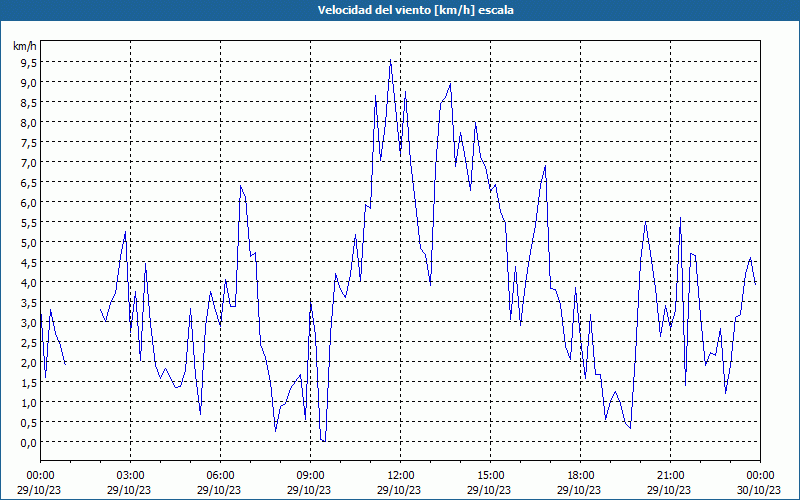Click the '06:00' time axis label
The width and height of the screenshot is (800, 500).
click(220, 476)
